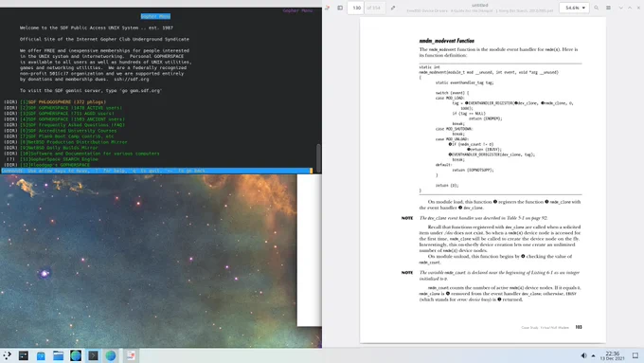Switch to the terminal window in taskbar

(x=93, y=355)
